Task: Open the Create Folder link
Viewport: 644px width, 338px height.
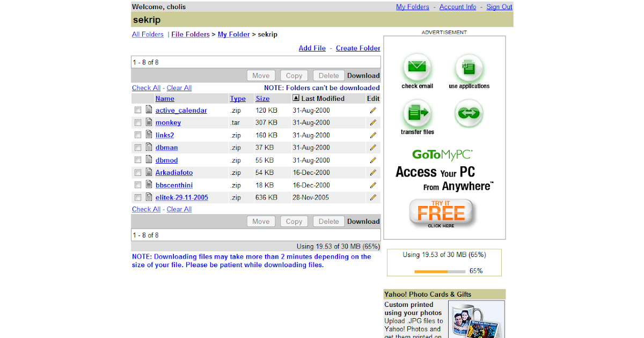Action: [357, 48]
